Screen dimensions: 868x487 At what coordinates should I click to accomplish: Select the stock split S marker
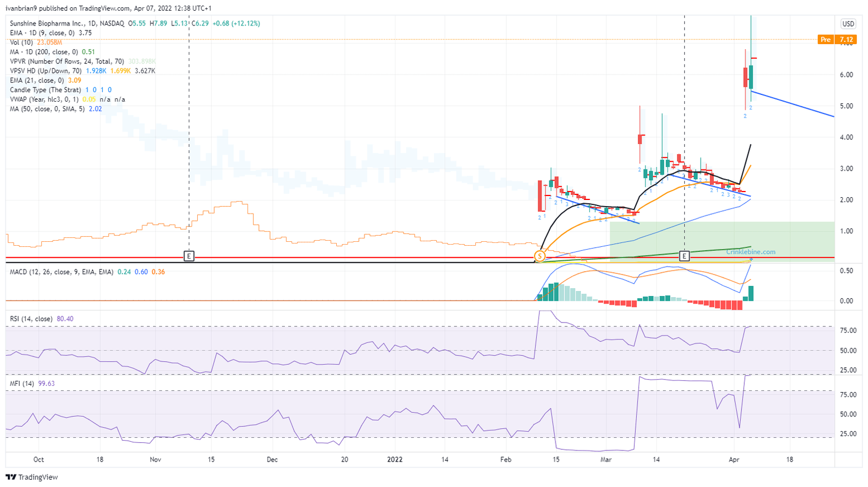(540, 256)
